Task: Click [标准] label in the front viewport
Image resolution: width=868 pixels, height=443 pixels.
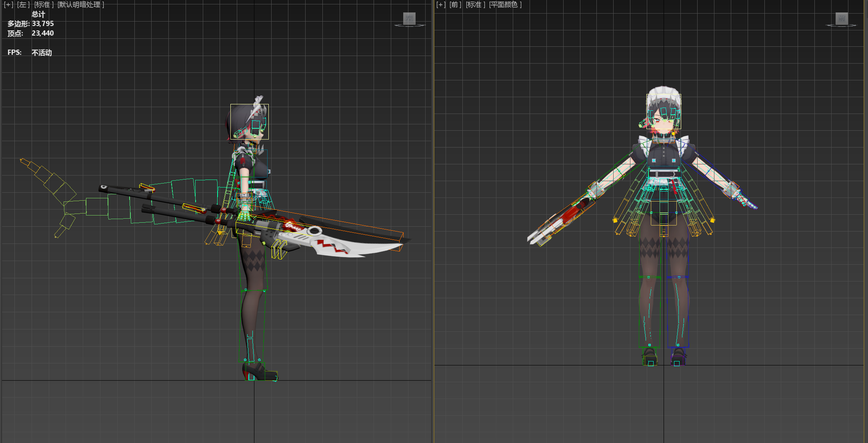Action: click(476, 5)
